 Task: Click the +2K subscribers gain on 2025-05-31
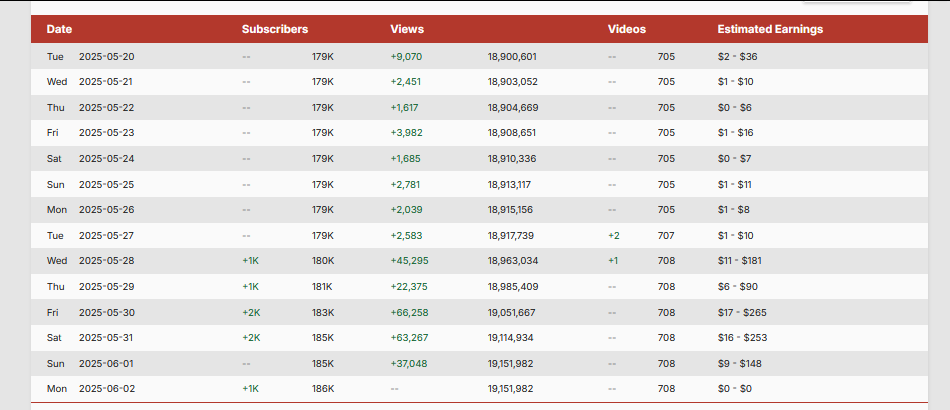251,338
